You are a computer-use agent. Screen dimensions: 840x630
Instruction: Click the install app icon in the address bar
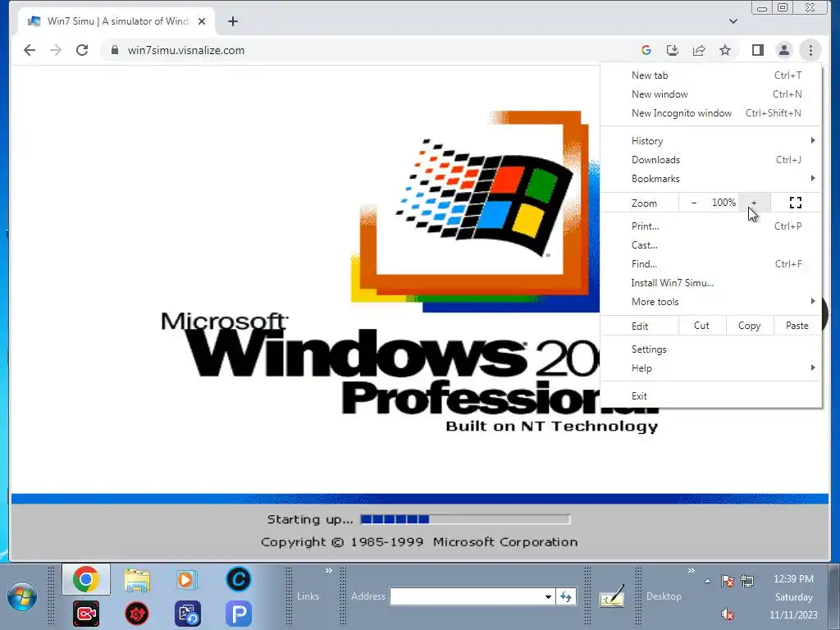click(x=673, y=50)
